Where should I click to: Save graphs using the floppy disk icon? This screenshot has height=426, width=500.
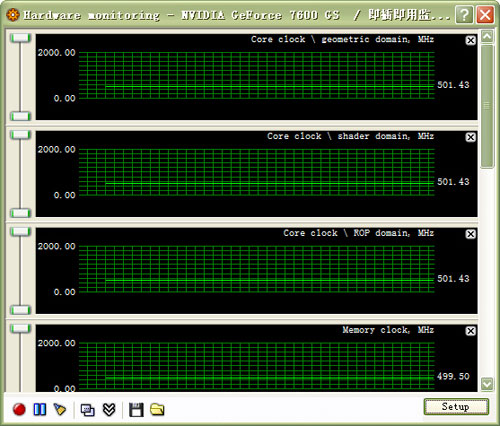tap(136, 410)
